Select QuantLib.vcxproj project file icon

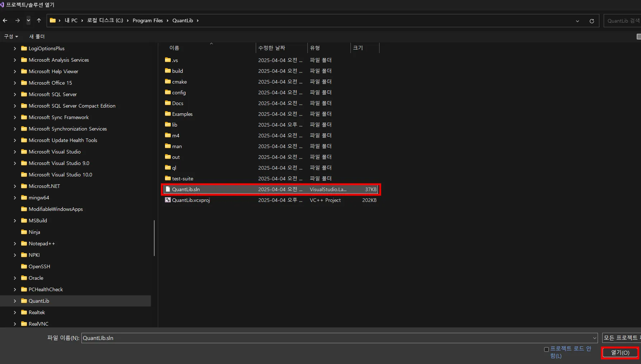(168, 200)
